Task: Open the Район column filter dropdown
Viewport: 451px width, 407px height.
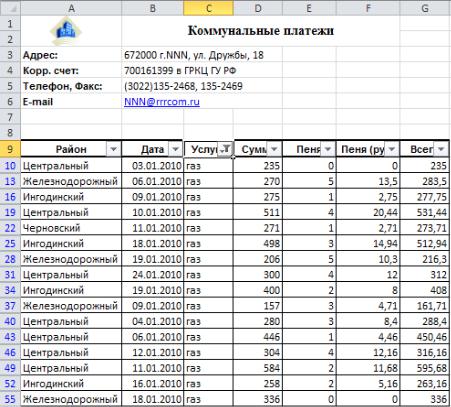Action: (113, 149)
